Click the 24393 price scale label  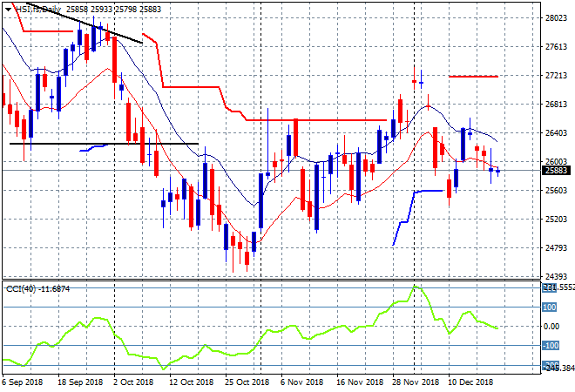point(556,276)
